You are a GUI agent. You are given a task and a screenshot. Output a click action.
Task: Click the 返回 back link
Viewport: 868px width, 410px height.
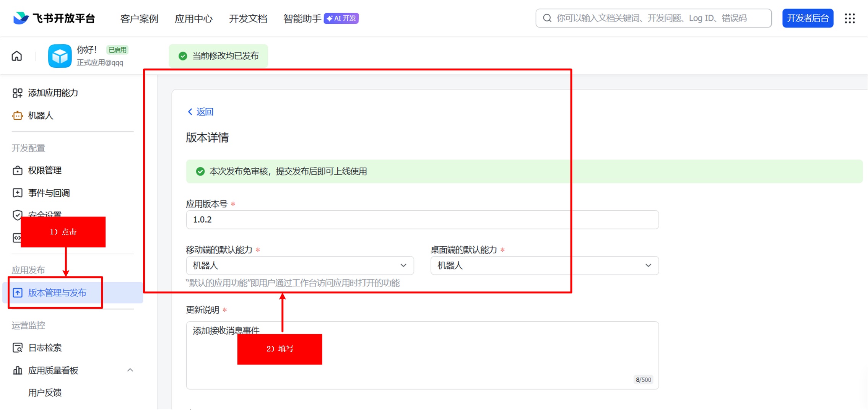(200, 112)
